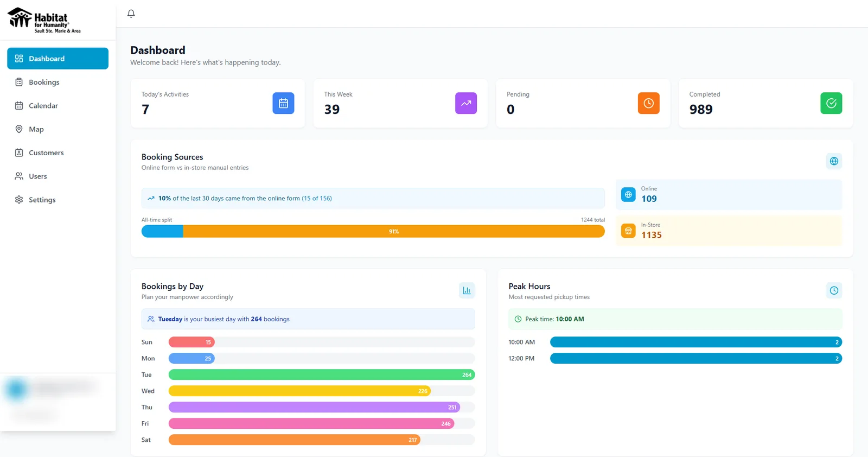Click the green checkmark icon in Completed
The height and width of the screenshot is (457, 868).
[x=831, y=103]
